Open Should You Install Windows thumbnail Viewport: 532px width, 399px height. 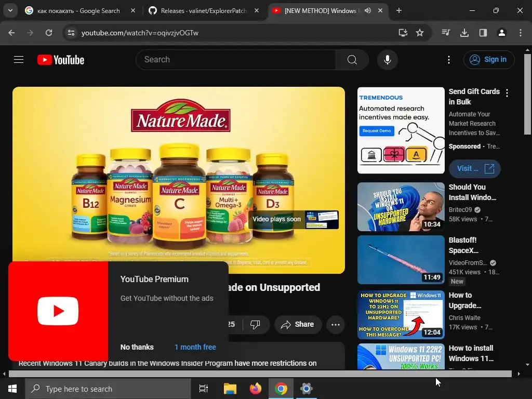pyautogui.click(x=401, y=207)
